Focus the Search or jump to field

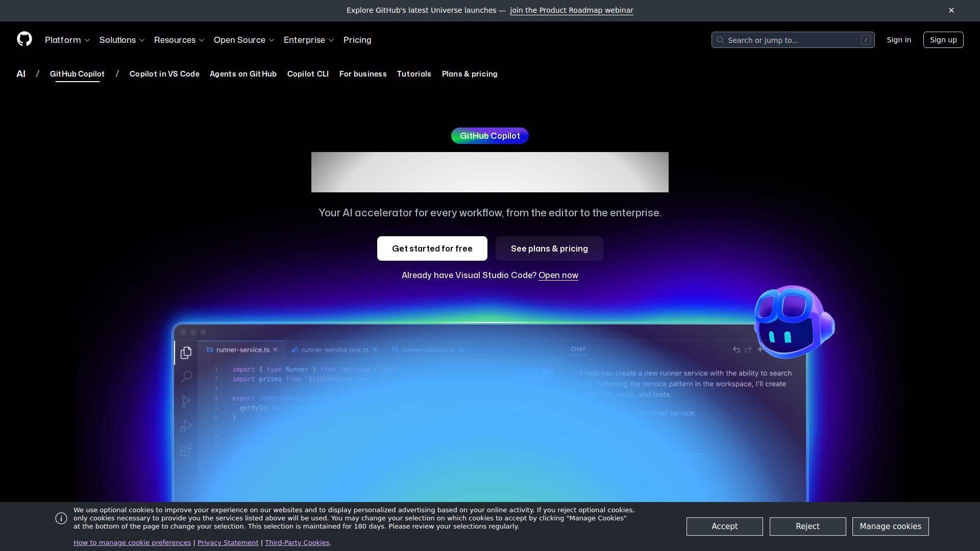click(792, 40)
